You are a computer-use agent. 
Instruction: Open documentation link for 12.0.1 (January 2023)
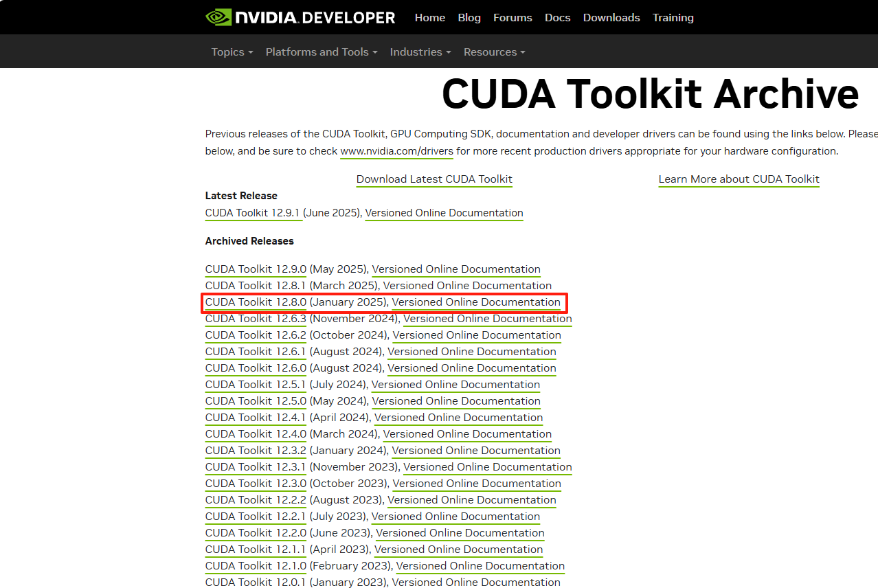coord(476,583)
